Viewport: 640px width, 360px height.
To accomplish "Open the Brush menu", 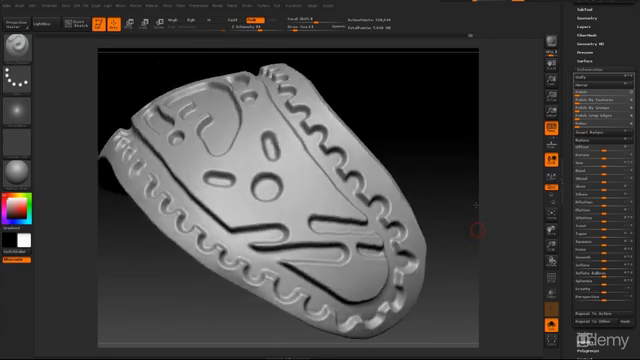I will pyautogui.click(x=19, y=6).
